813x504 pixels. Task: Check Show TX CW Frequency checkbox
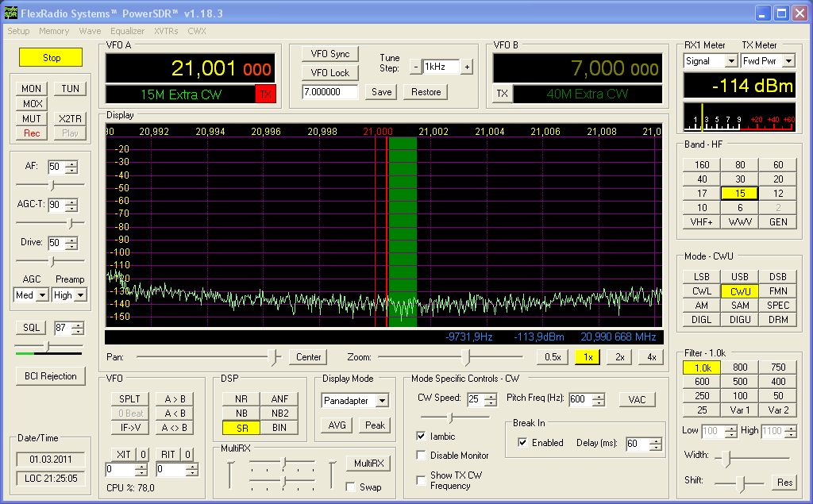(x=421, y=480)
